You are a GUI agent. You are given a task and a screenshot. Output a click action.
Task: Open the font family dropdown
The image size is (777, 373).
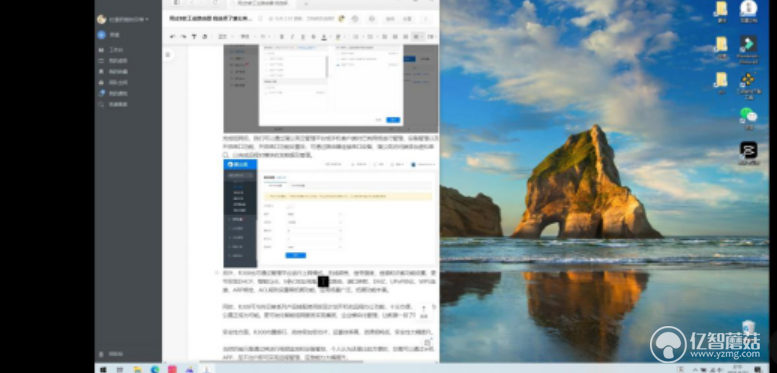coord(246,37)
